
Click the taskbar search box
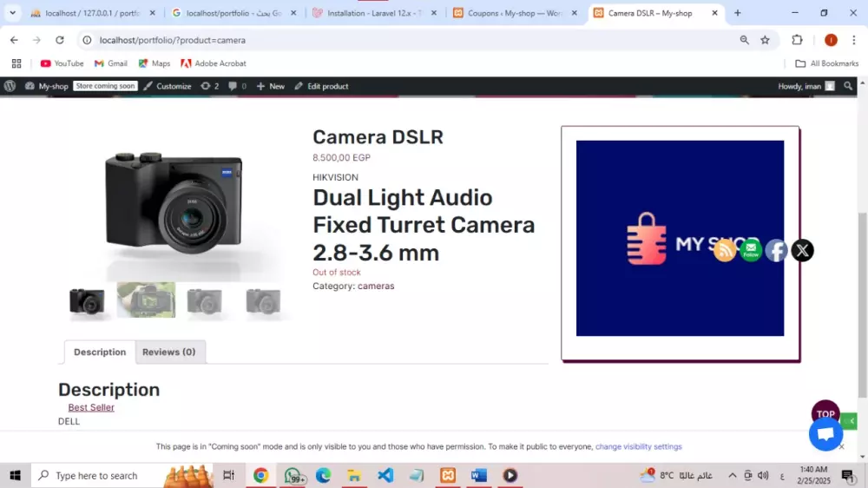tap(122, 475)
